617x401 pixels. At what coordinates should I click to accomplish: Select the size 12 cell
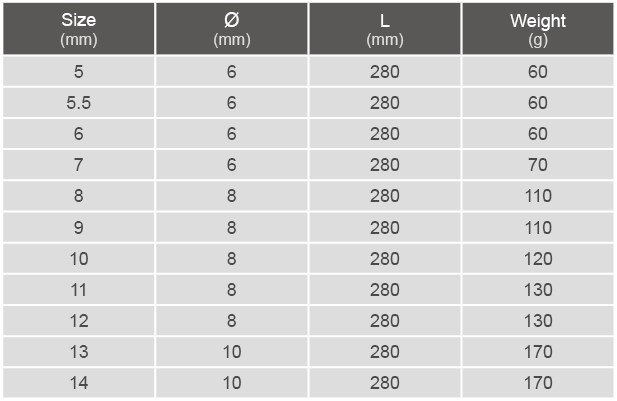coord(79,320)
